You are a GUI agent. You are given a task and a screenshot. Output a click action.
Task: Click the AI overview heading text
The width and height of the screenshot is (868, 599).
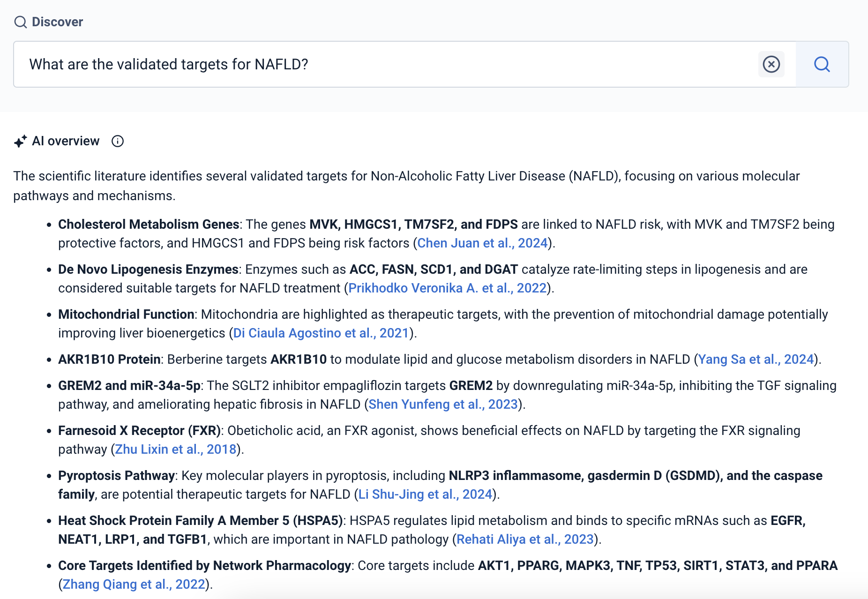click(66, 141)
